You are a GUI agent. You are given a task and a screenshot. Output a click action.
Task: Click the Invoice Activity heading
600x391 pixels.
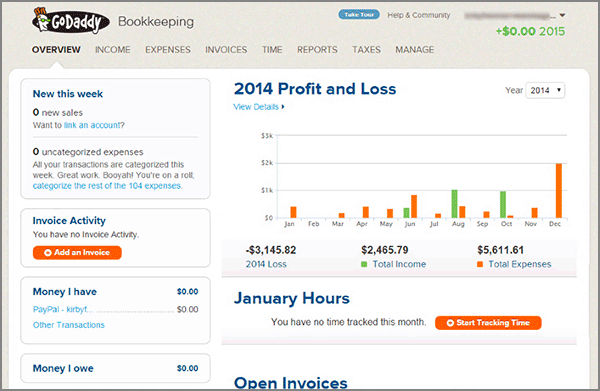[x=69, y=221]
